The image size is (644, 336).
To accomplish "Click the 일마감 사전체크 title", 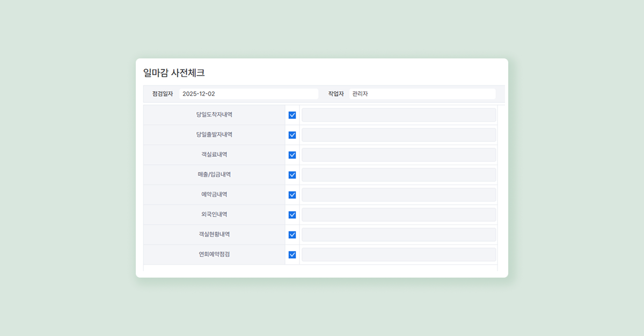I will (x=174, y=73).
